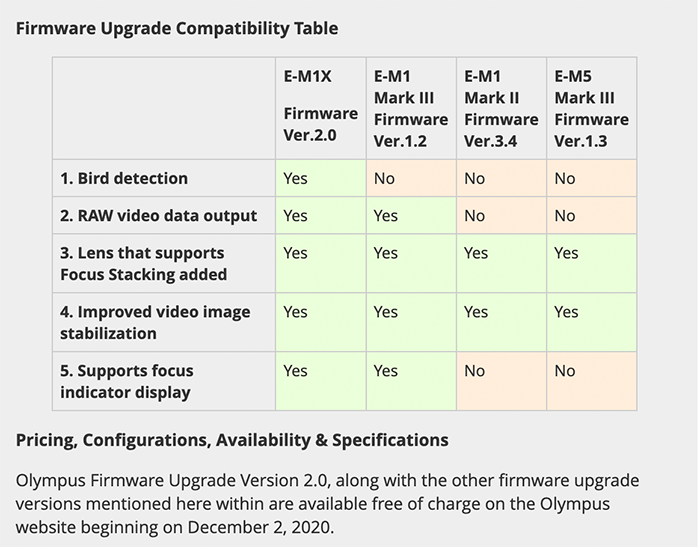Select the RAW video data output row label

click(158, 215)
